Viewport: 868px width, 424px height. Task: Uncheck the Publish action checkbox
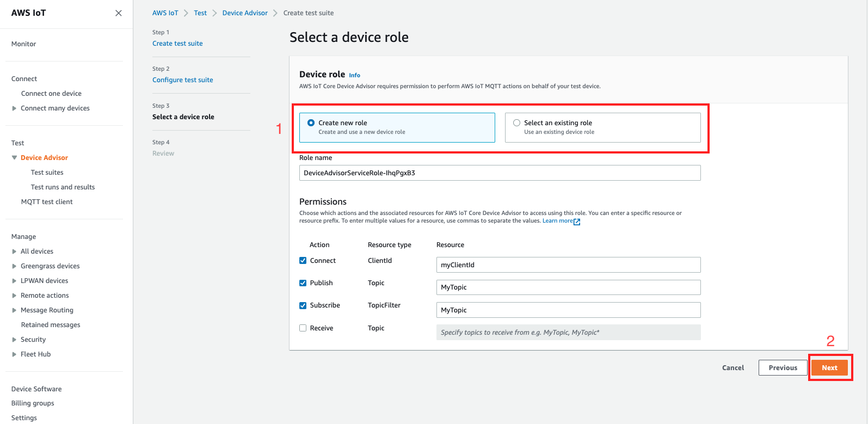[303, 283]
